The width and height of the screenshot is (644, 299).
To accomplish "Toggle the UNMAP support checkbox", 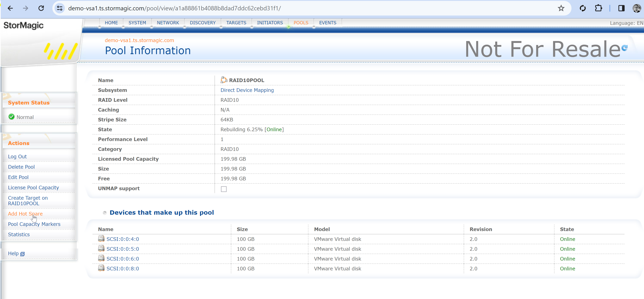I will point(224,189).
